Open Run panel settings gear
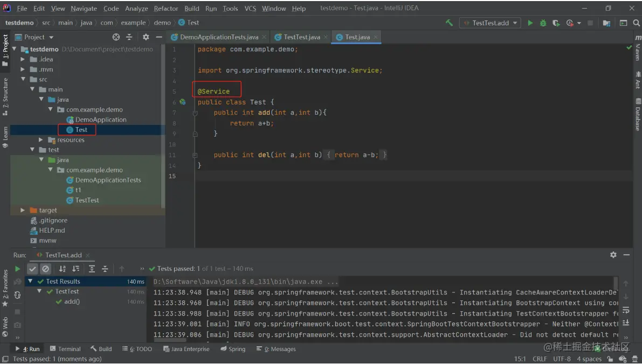Viewport: 642px width, 364px height. [x=613, y=255]
